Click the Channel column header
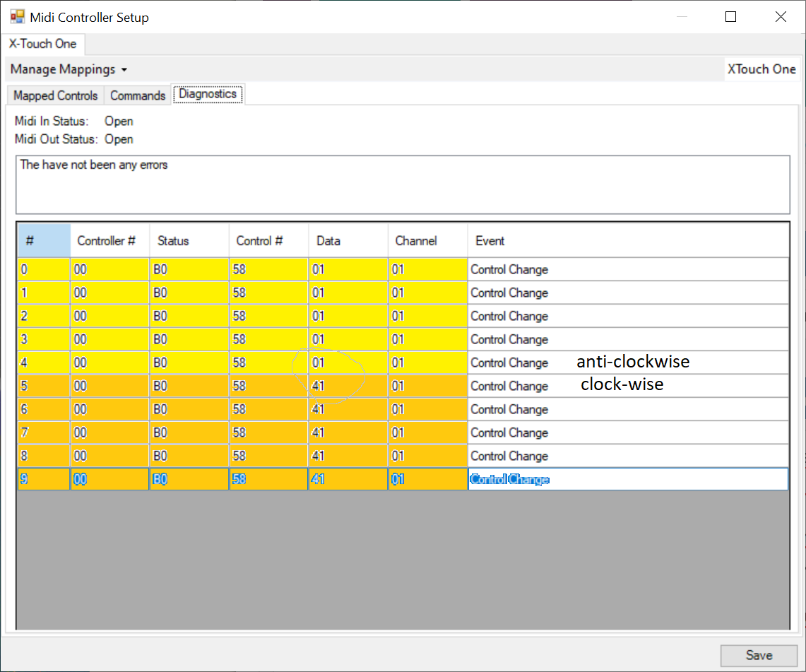This screenshot has width=806, height=672. pos(427,241)
